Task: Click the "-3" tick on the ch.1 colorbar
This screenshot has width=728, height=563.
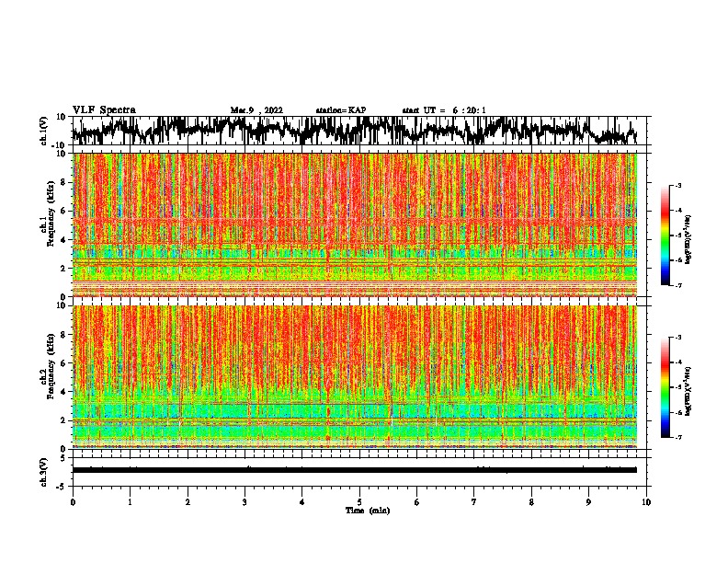Action: [x=677, y=185]
